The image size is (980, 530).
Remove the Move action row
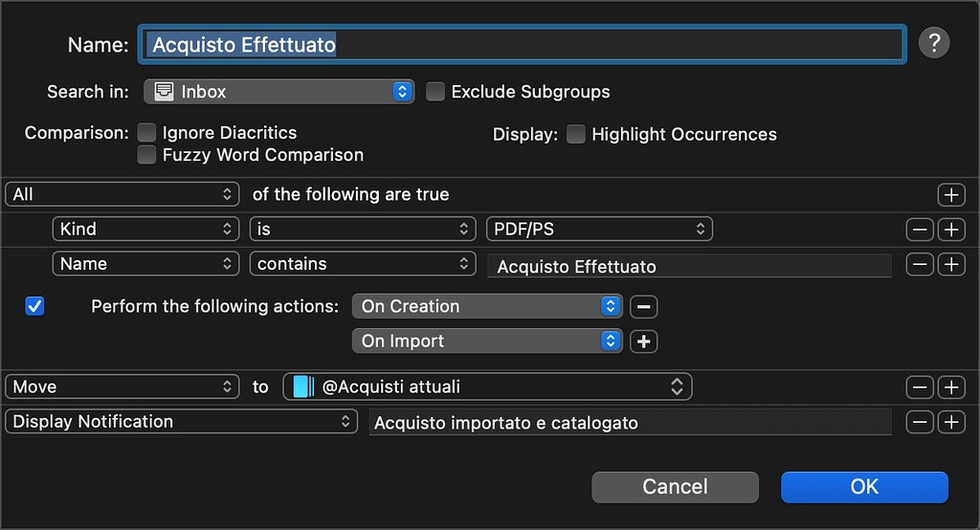[x=920, y=387]
